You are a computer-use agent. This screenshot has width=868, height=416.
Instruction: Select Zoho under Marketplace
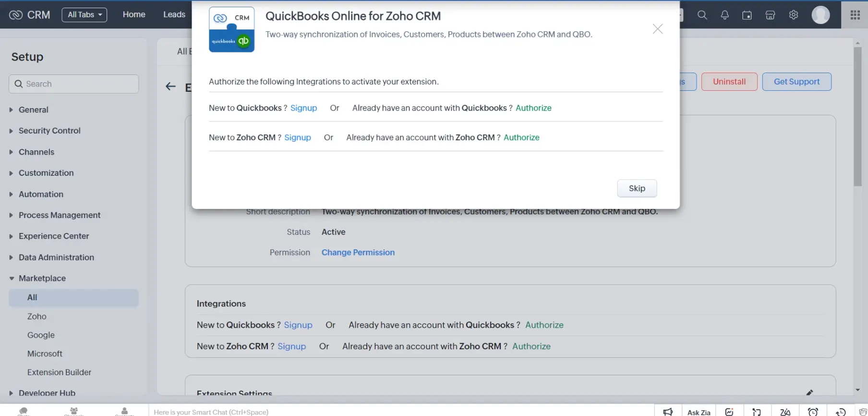(37, 317)
